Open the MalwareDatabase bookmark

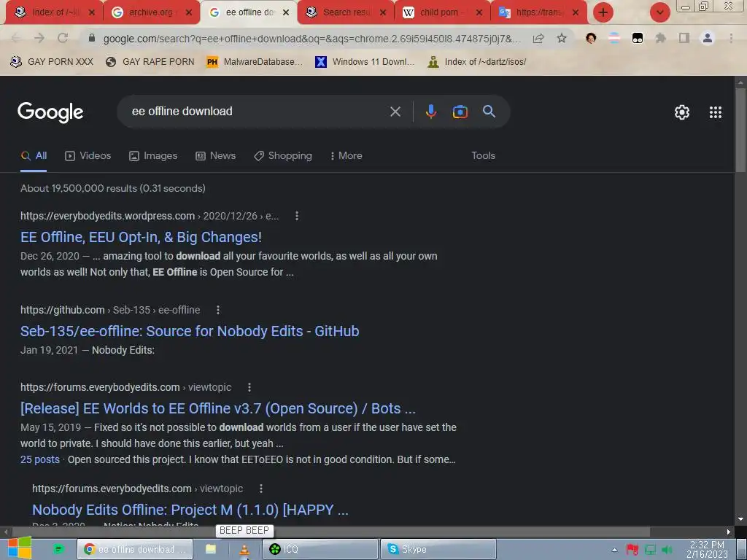[x=255, y=62]
